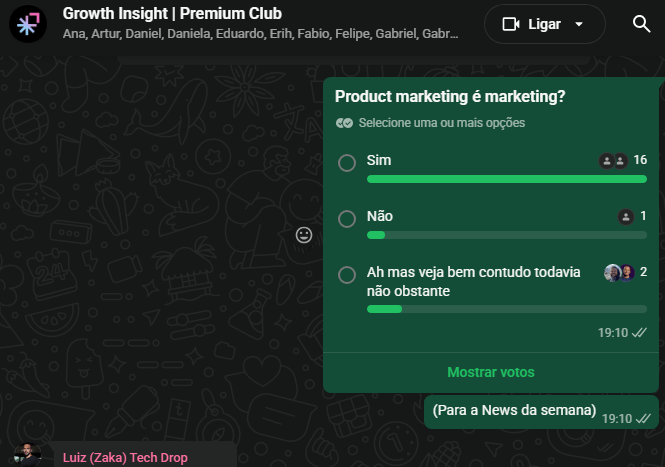Viewport: 665px width, 467px height.
Task: Click the poll question 'Product marketing é marketing?'
Action: click(x=450, y=97)
